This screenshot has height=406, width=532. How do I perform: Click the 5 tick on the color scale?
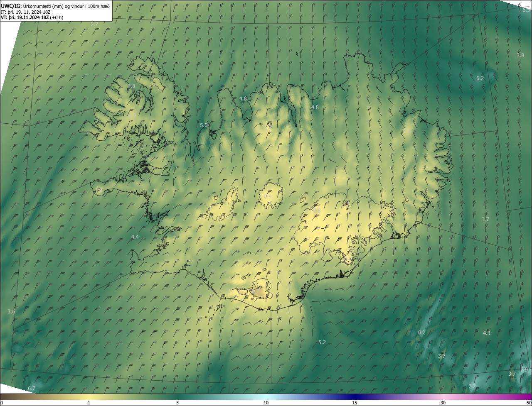[177, 403]
